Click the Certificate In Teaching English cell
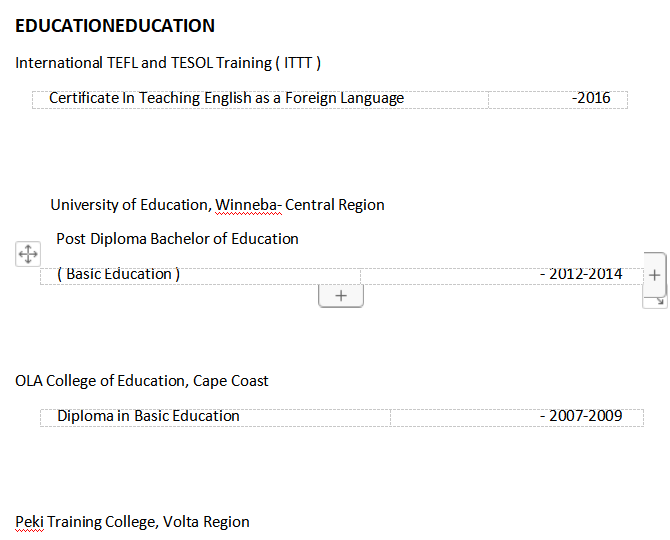Viewport: 670px width, 540px height. pos(226,98)
